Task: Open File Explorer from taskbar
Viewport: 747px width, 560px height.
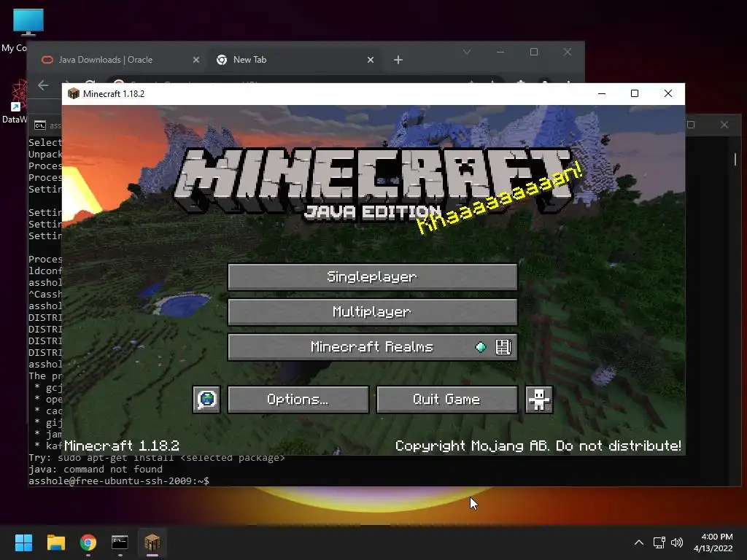Action: click(56, 542)
